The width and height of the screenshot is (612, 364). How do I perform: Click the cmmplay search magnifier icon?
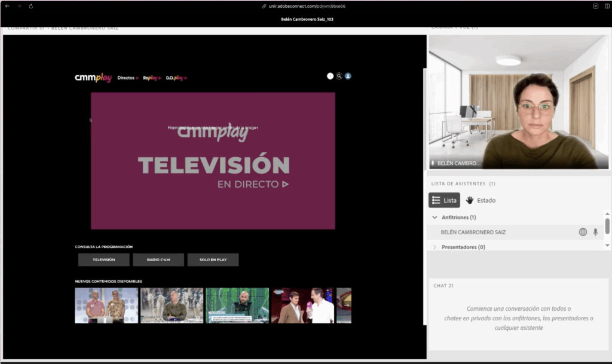(x=339, y=77)
